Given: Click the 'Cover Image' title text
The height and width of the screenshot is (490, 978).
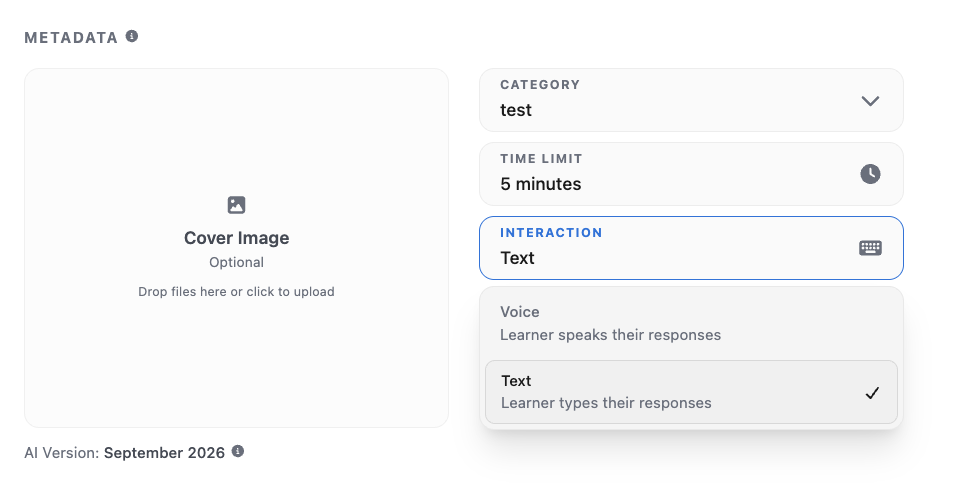Looking at the screenshot, I should [236, 238].
